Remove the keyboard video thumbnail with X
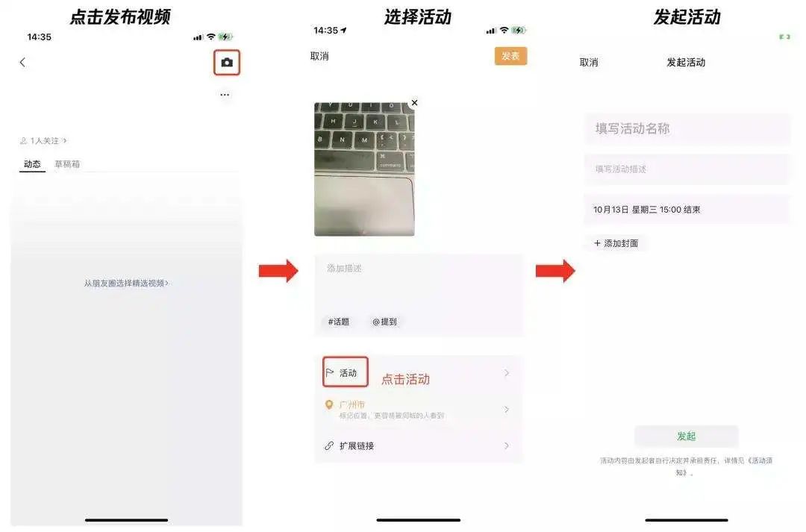The image size is (806, 532). (x=414, y=103)
